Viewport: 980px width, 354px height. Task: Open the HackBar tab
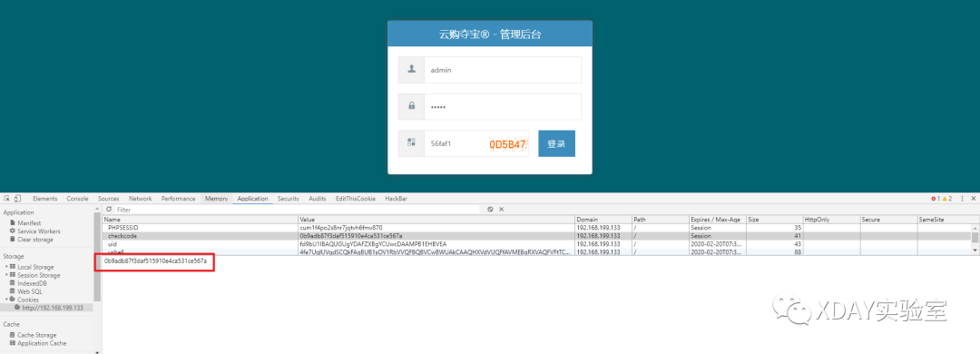[397, 198]
